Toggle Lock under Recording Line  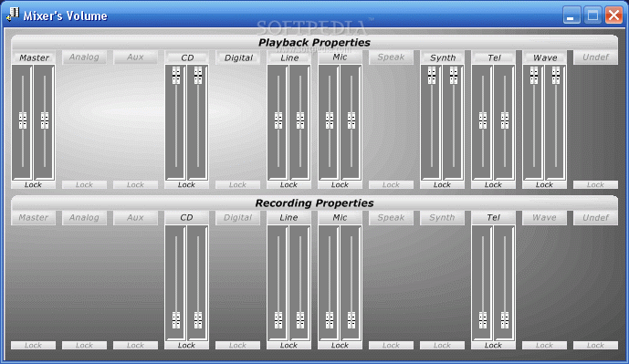[288, 345]
